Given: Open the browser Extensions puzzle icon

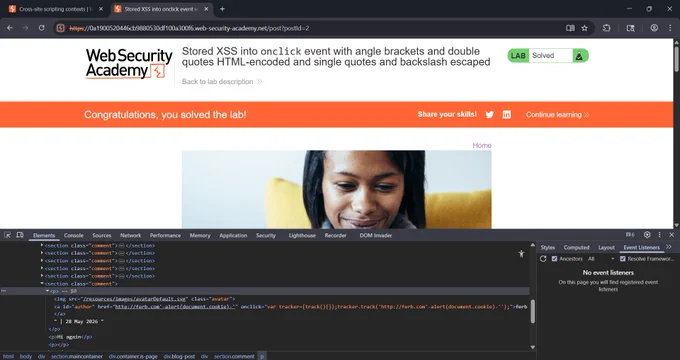Looking at the screenshot, I should 606,28.
